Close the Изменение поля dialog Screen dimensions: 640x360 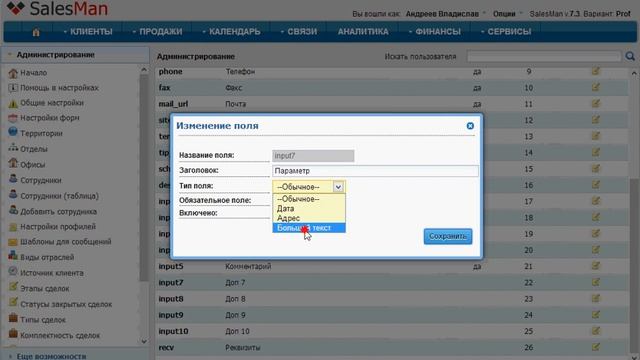coord(470,126)
